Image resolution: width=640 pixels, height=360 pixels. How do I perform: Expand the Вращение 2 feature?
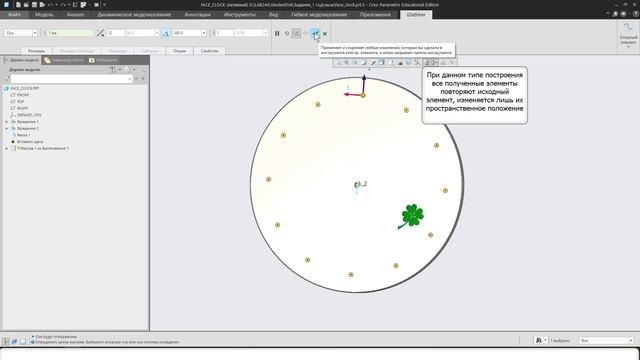click(7, 128)
